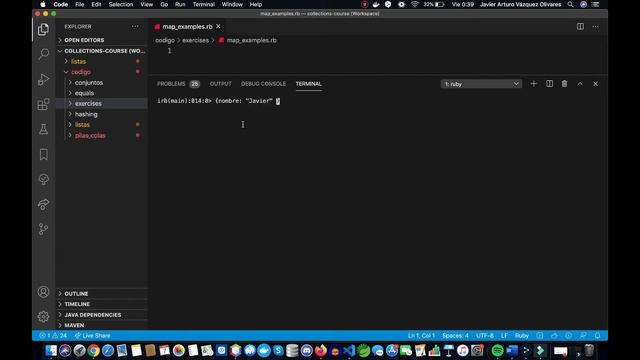Open the Search view in activity bar
The height and width of the screenshot is (360, 640).
(x=43, y=54)
